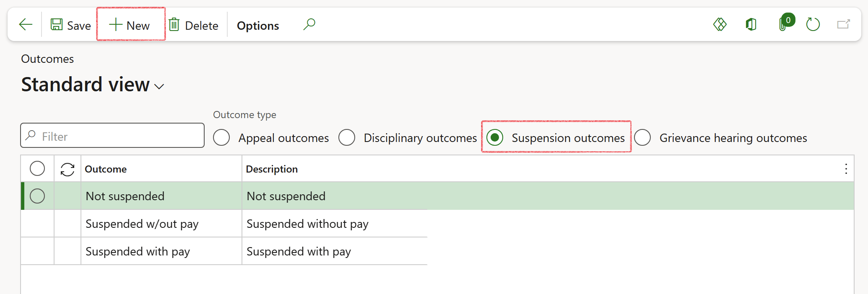Click the open in new window icon

[x=843, y=24]
